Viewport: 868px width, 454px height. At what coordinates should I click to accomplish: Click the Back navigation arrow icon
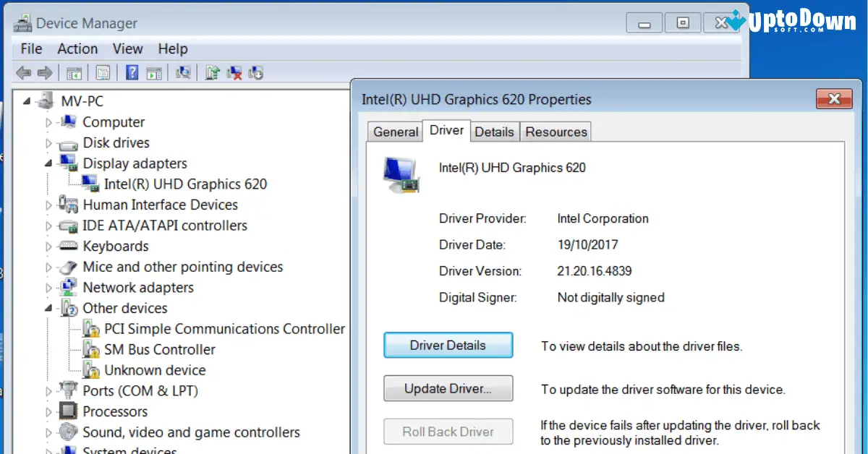tap(23, 72)
